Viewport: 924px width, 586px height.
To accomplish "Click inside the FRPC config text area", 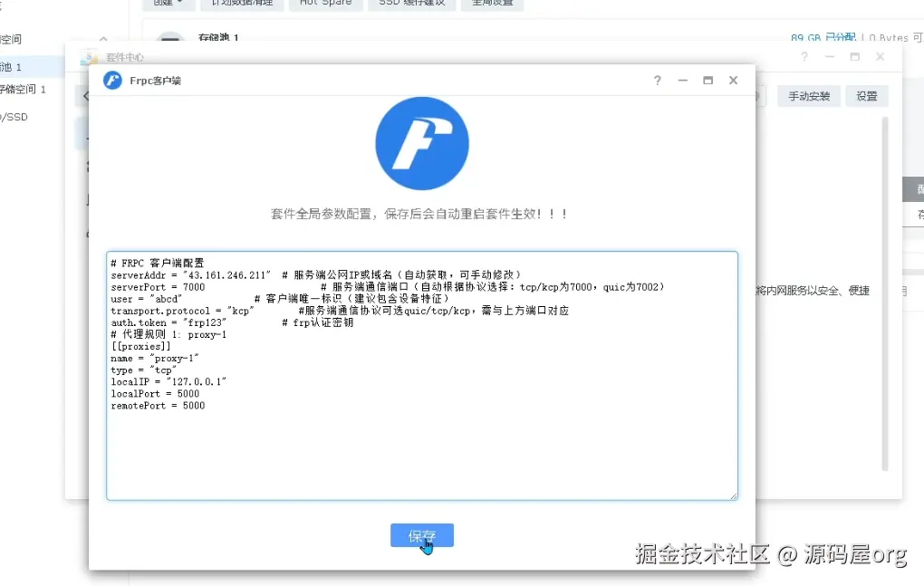I will pyautogui.click(x=422, y=376).
